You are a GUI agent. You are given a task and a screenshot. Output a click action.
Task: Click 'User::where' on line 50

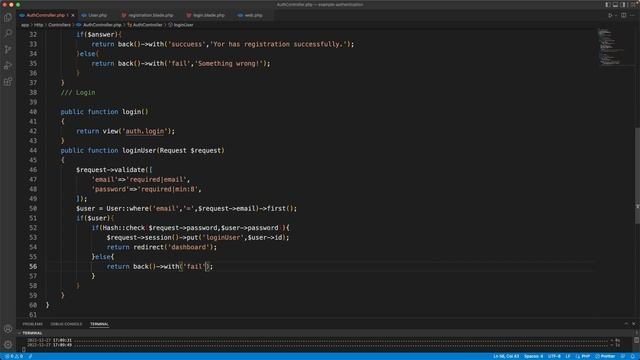tap(127, 209)
